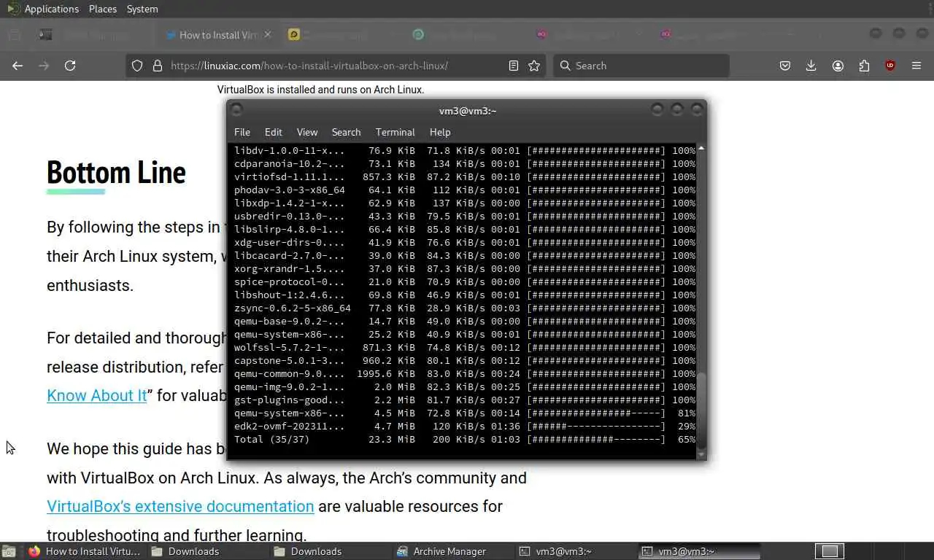934x560 pixels.
Task: Open 'VirtualBox's extensive documentation' link
Action: [x=180, y=506]
